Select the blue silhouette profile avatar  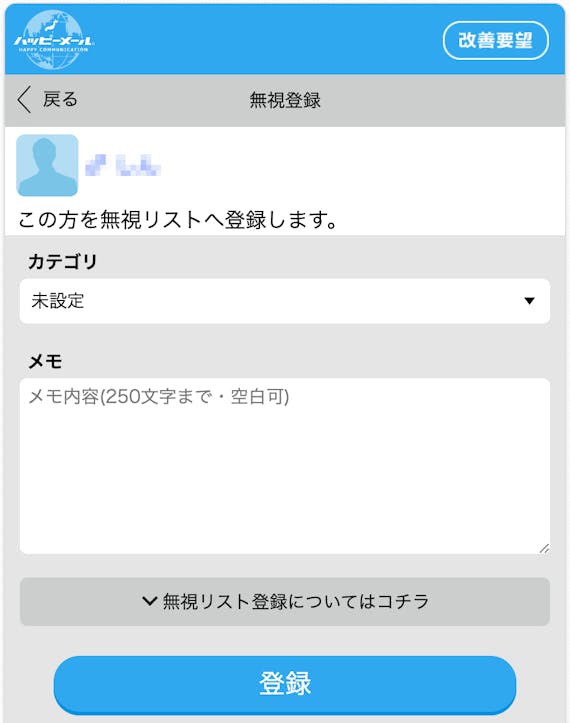[47, 165]
